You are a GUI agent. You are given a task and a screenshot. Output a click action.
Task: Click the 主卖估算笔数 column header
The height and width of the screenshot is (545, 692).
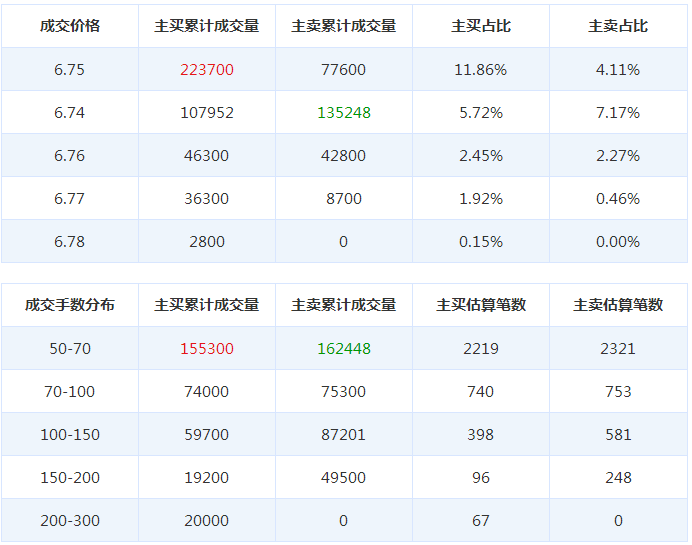pyautogui.click(x=618, y=304)
